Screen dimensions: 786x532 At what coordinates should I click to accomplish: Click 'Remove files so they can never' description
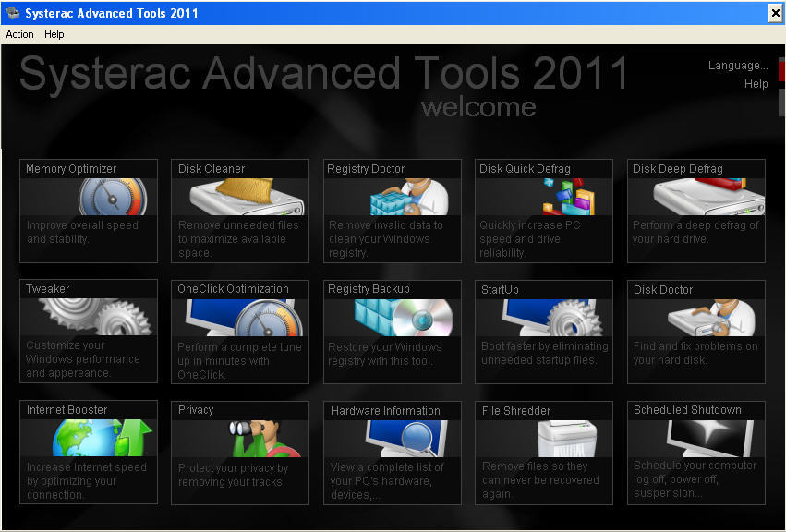coord(540,480)
